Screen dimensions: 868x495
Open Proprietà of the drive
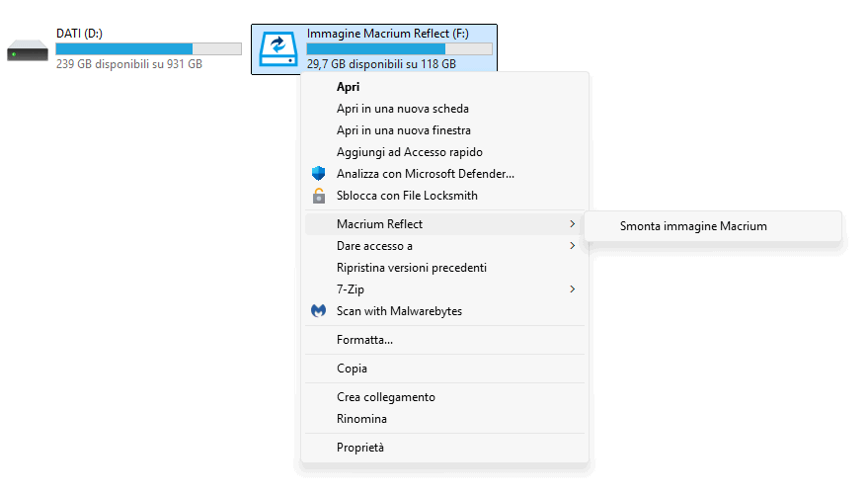pyautogui.click(x=444, y=448)
